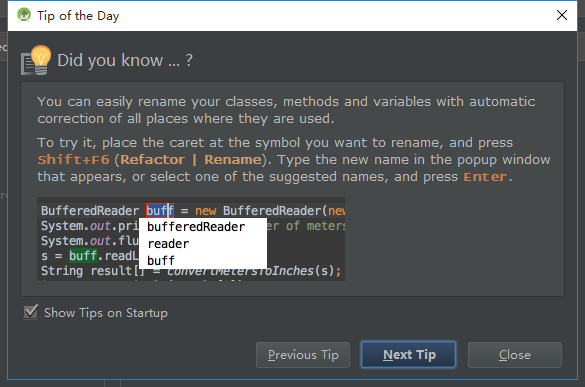Uncheck the Show Tips on Startup checkbox

point(31,312)
